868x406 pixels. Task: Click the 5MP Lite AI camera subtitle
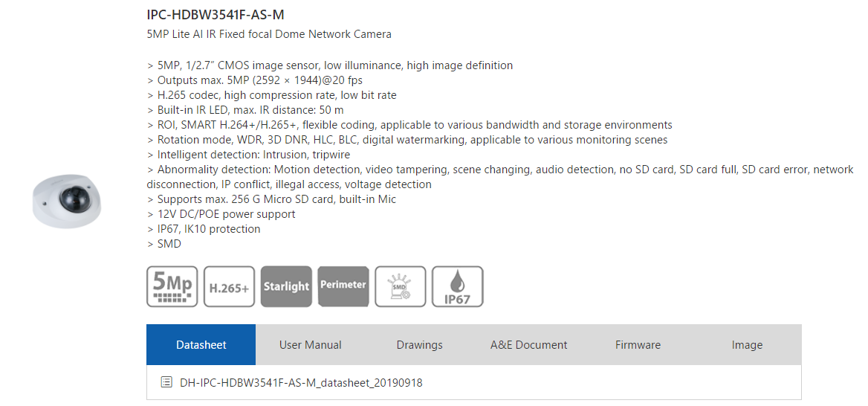[x=269, y=34]
